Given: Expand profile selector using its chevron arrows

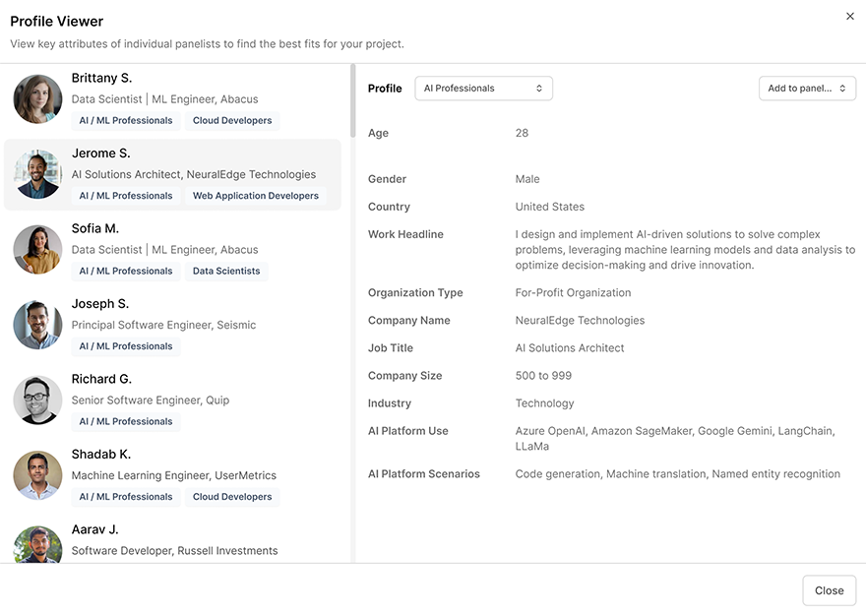Looking at the screenshot, I should point(539,88).
